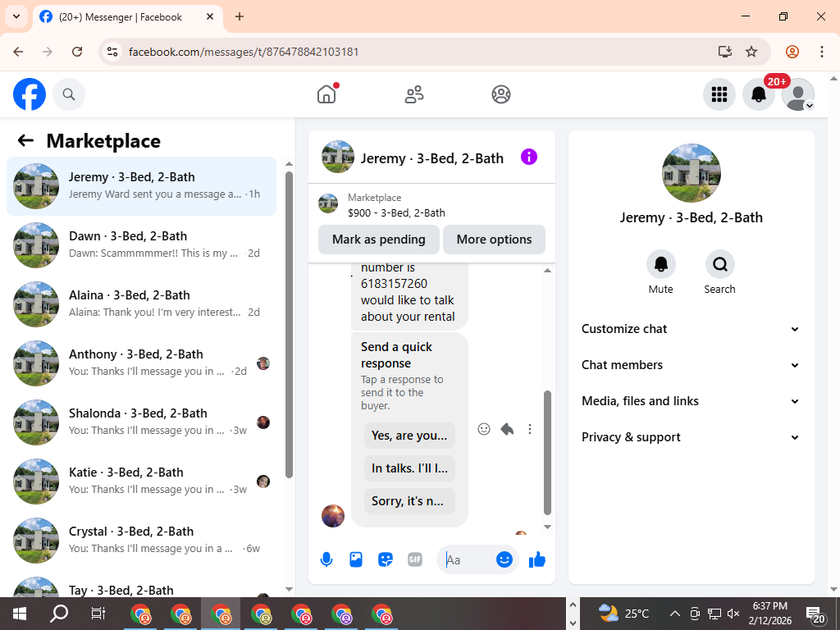Expand the Customize chat section
Viewport: 840px width, 630px height.
pyautogui.click(x=691, y=329)
